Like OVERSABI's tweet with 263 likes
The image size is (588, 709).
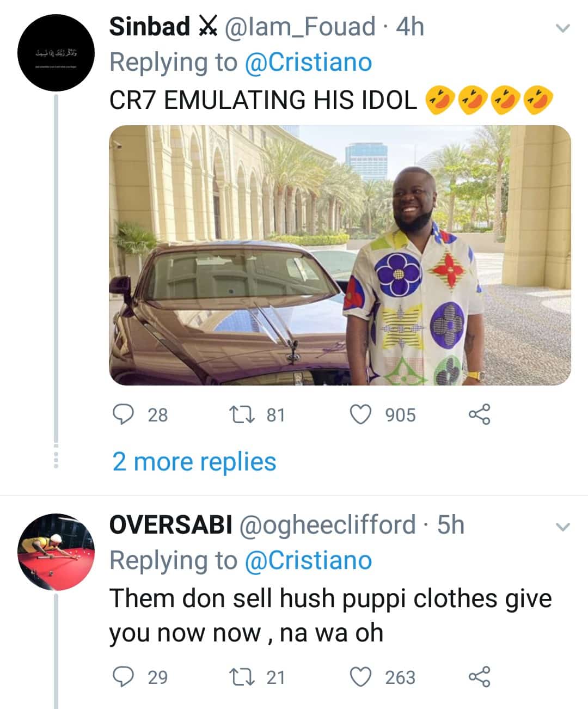360,677
